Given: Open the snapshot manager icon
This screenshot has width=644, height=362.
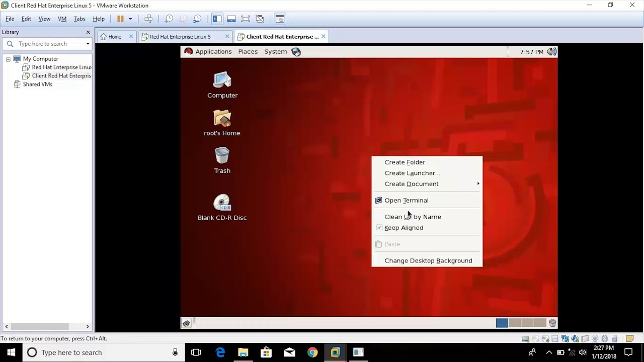Looking at the screenshot, I should [197, 19].
